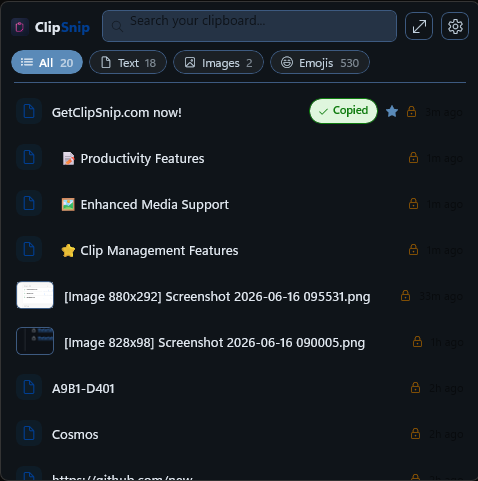The width and height of the screenshot is (478, 481).
Task: Toggle the lock on Clip Management Features clip
Action: click(x=413, y=250)
